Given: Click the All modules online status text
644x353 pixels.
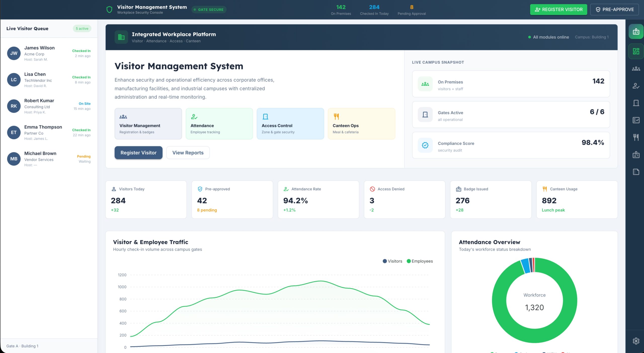Looking at the screenshot, I should [551, 37].
